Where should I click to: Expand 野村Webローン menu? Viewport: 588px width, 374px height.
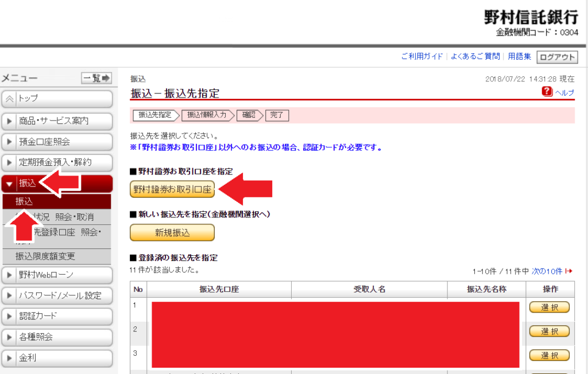[57, 275]
